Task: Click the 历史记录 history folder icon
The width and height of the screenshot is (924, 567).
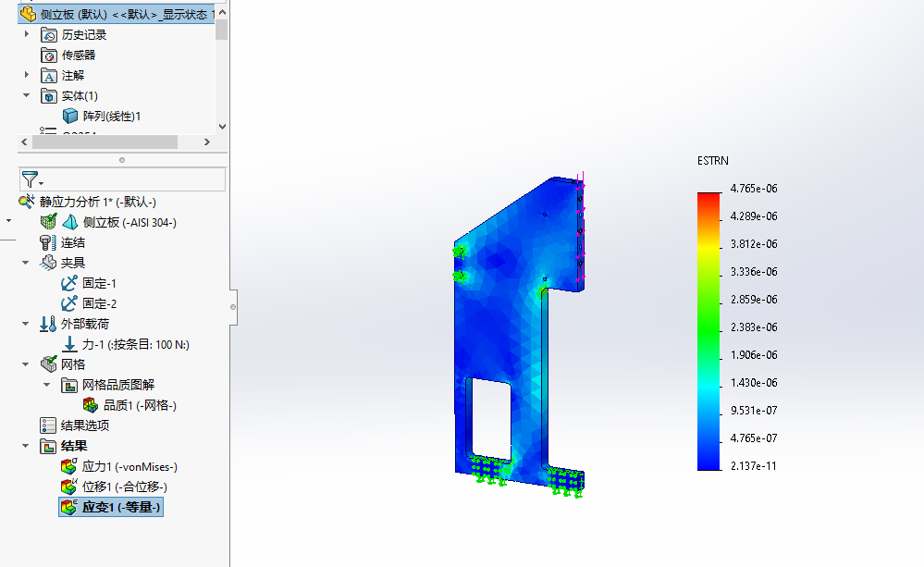Action: point(49,35)
